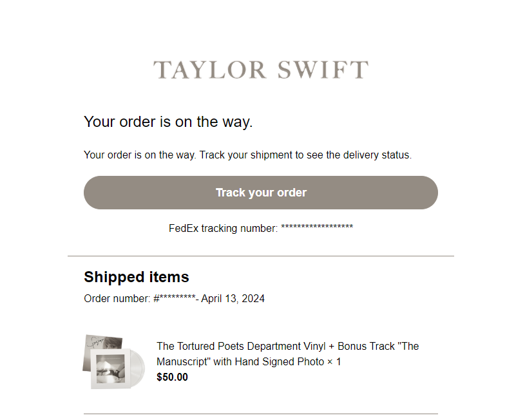
Task: Click the April 13, 2024 order date
Action: tap(233, 298)
